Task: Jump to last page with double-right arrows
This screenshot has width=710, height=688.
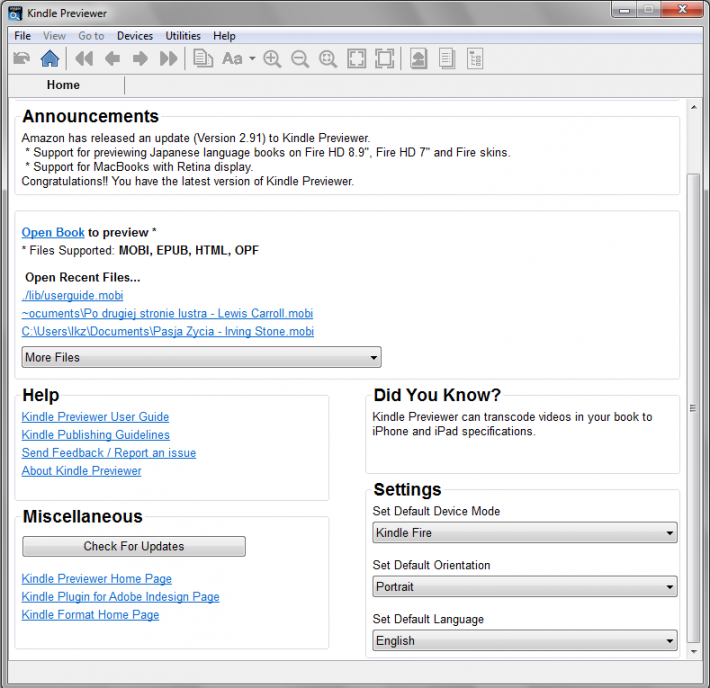Action: tap(168, 58)
